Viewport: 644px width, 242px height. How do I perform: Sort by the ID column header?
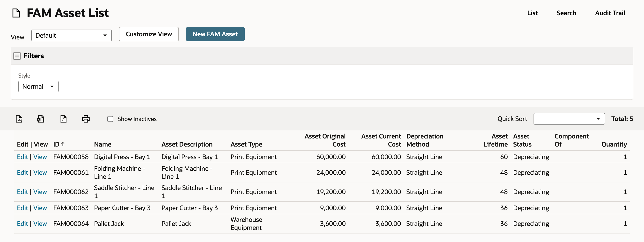coord(59,144)
